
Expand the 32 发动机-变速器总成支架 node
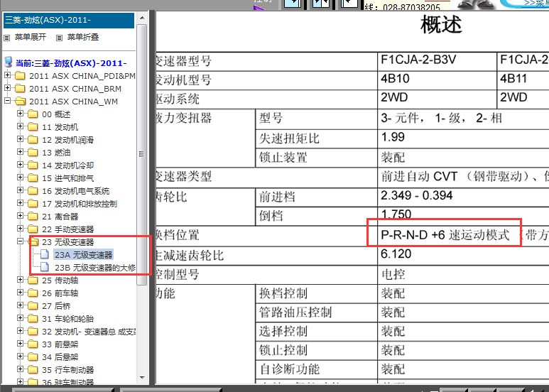point(21,331)
